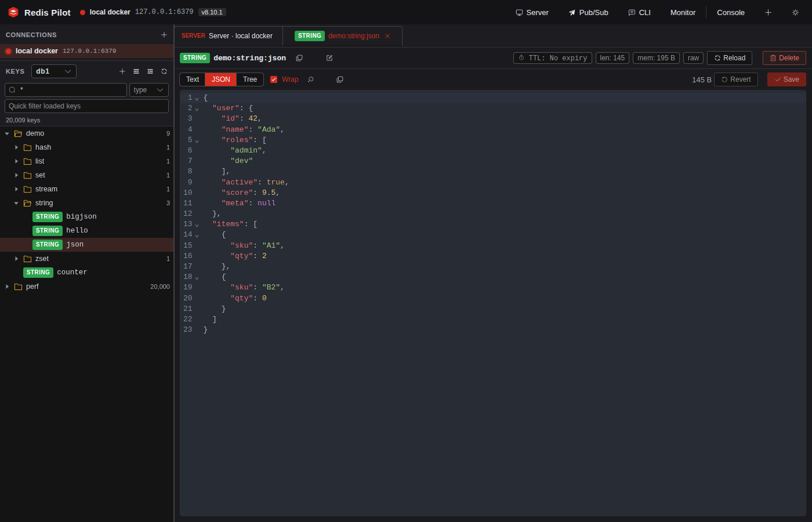812x522 pixels.
Task: Open the Console view
Action: [x=731, y=12]
